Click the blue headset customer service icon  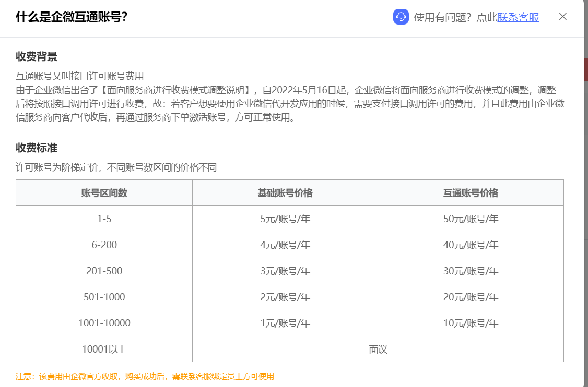click(x=401, y=17)
